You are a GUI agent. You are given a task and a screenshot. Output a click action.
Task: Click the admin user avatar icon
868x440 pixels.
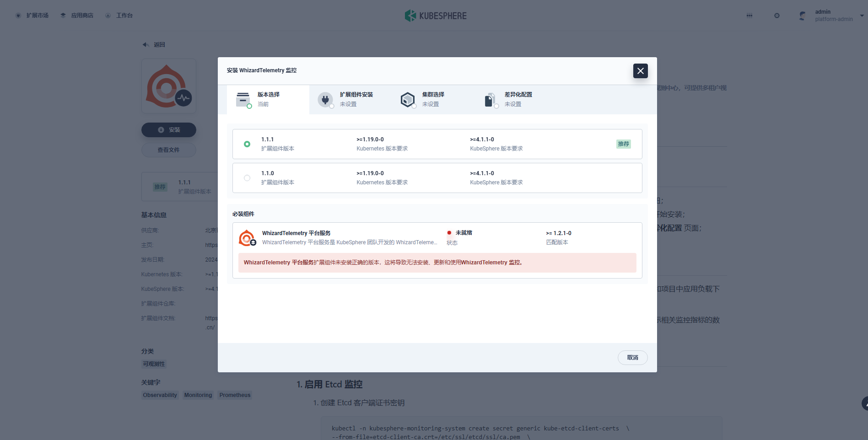[803, 16]
